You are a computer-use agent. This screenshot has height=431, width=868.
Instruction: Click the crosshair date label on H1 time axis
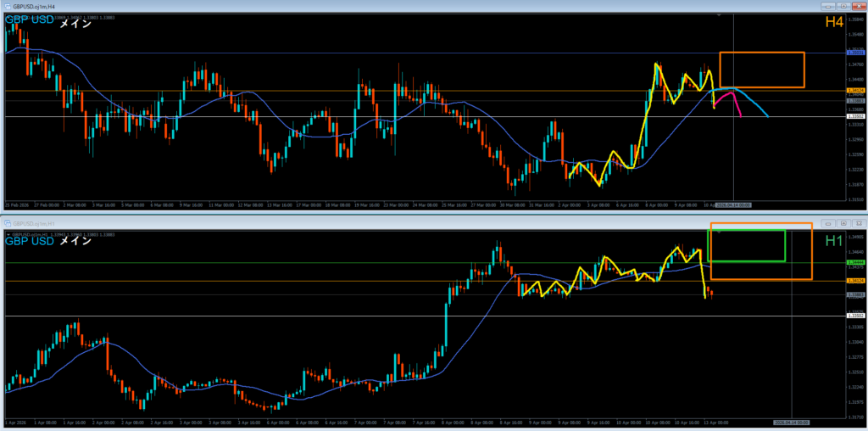[790, 421]
